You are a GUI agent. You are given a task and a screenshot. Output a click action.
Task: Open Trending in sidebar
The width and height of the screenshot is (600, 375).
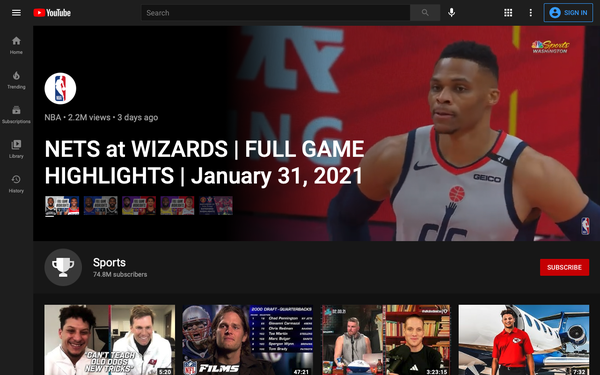pos(16,80)
